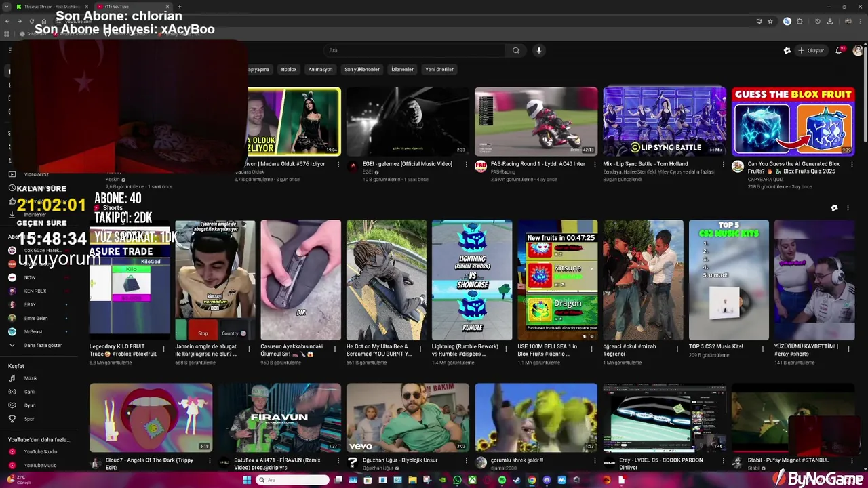Screen dimensions: 868x488
Task: Switch to the Kick Dashboard browser tab
Action: [52, 7]
